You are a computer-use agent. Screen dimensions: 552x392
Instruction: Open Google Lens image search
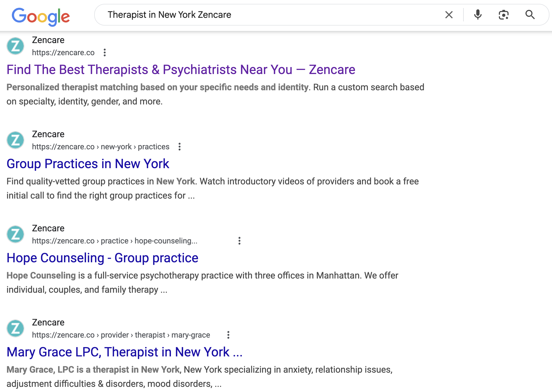click(503, 15)
